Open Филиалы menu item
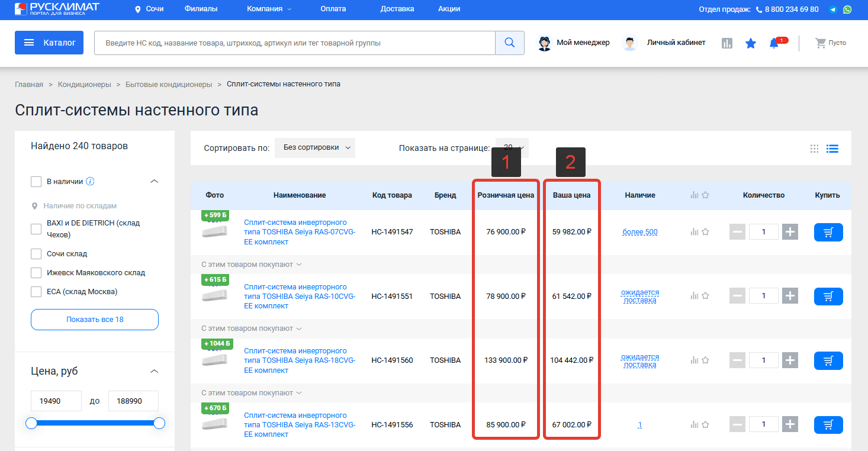Screen dimensions: 868x451 201,9
